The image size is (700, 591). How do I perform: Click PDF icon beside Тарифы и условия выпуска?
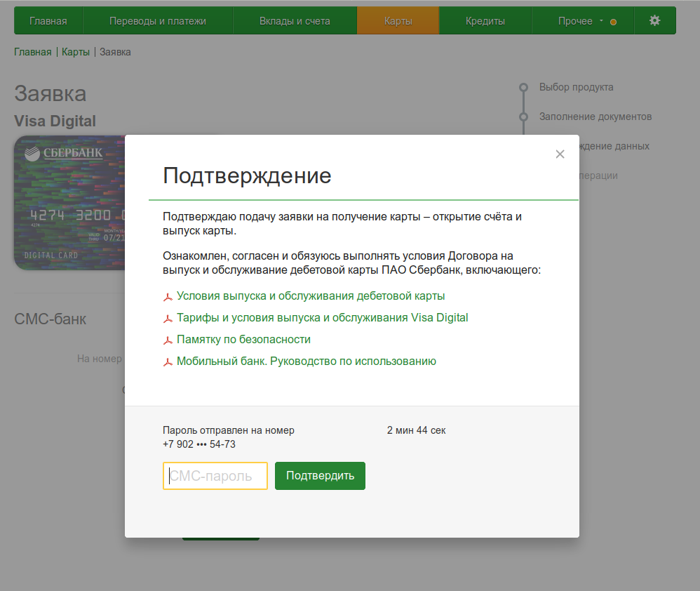point(168,319)
